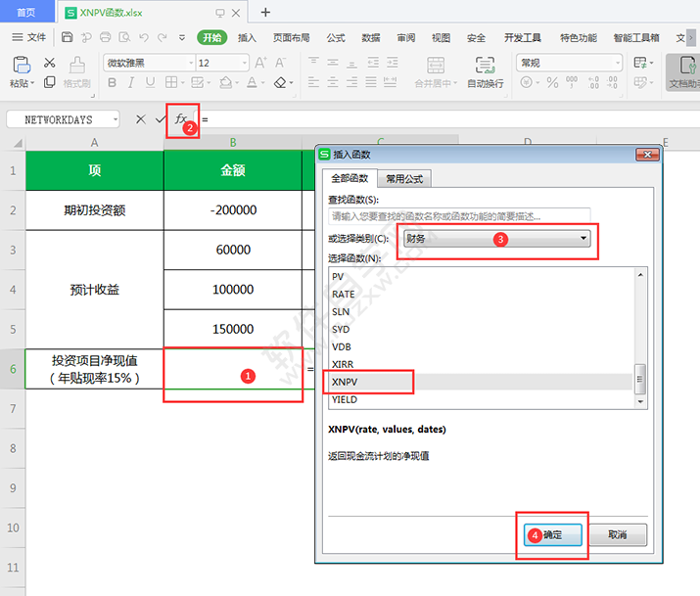Click the Redo arrow icon
Viewport: 700px width, 596px height.
(163, 37)
